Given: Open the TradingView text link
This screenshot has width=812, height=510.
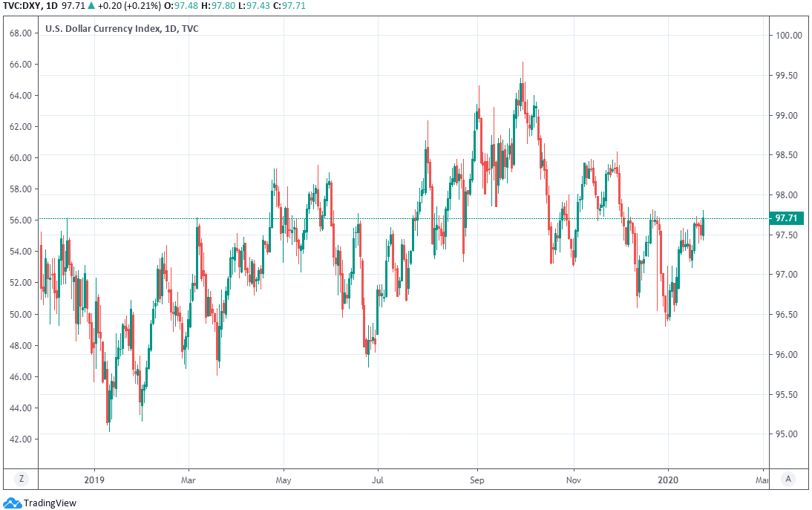Looking at the screenshot, I should 49,503.
